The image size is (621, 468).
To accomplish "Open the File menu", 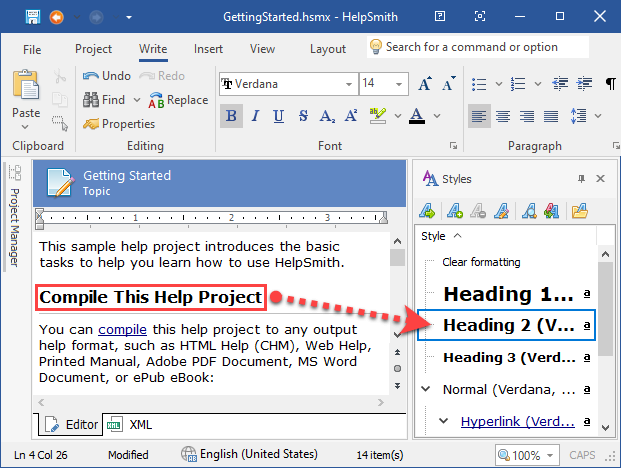I will point(32,49).
